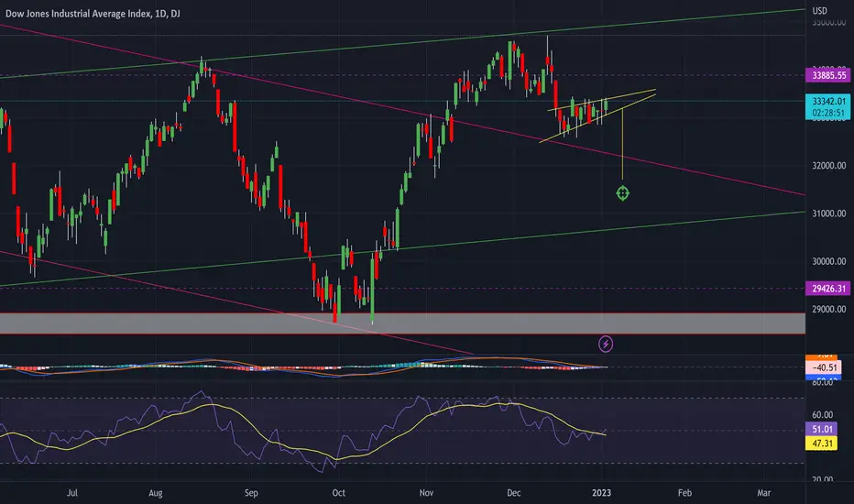This screenshot has height=504, width=854.
Task: Click the Aug label on time axis
Action: tap(156, 493)
